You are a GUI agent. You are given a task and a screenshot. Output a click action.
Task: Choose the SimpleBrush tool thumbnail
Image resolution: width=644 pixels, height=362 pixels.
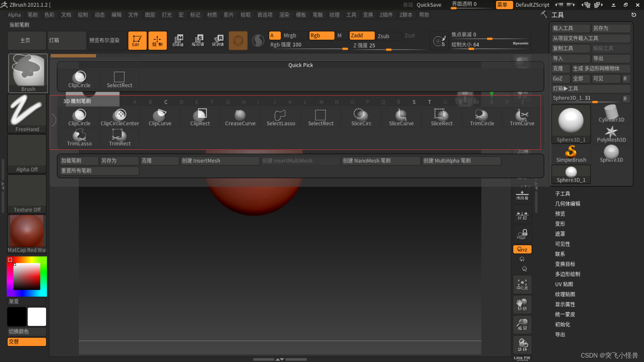tap(571, 154)
